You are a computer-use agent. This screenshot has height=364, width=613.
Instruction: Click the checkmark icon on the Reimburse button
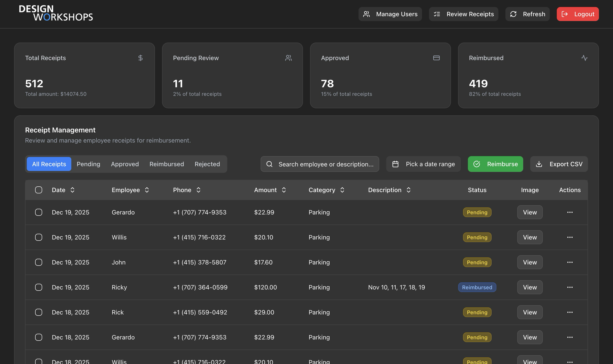[477, 164]
